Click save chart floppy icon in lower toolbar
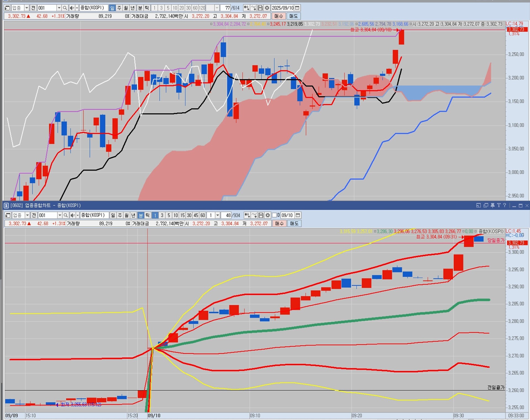530x420 pixels. tap(261, 215)
